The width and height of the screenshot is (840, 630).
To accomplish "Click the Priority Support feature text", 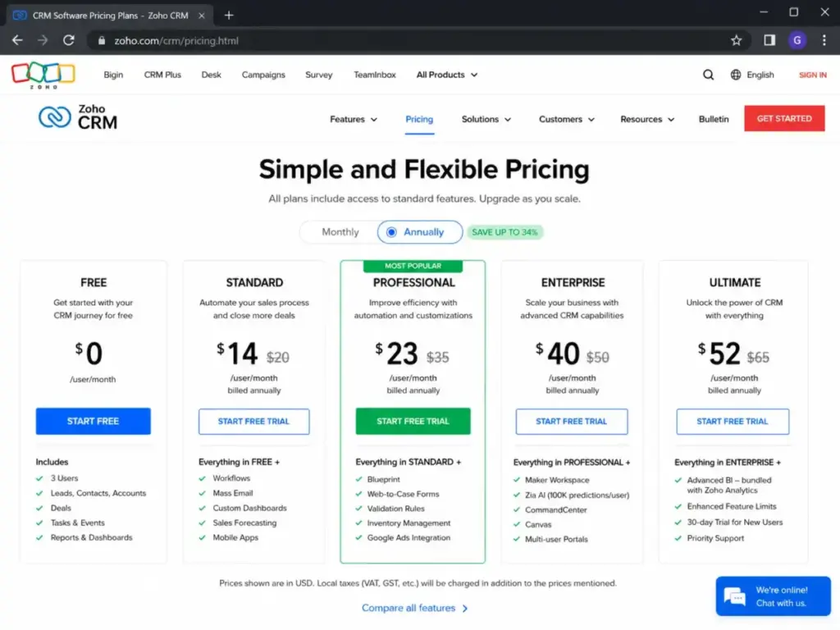I will point(715,538).
